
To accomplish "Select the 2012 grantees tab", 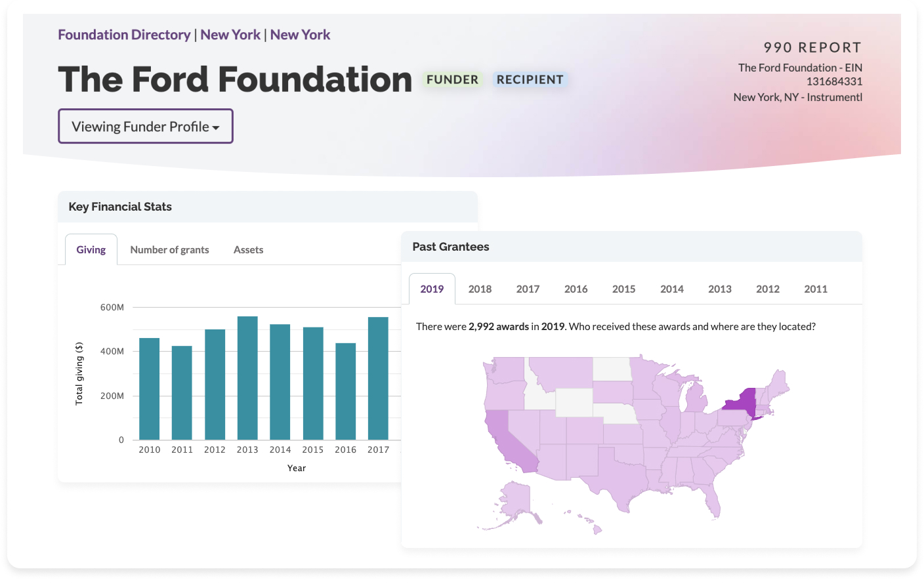I will point(767,289).
